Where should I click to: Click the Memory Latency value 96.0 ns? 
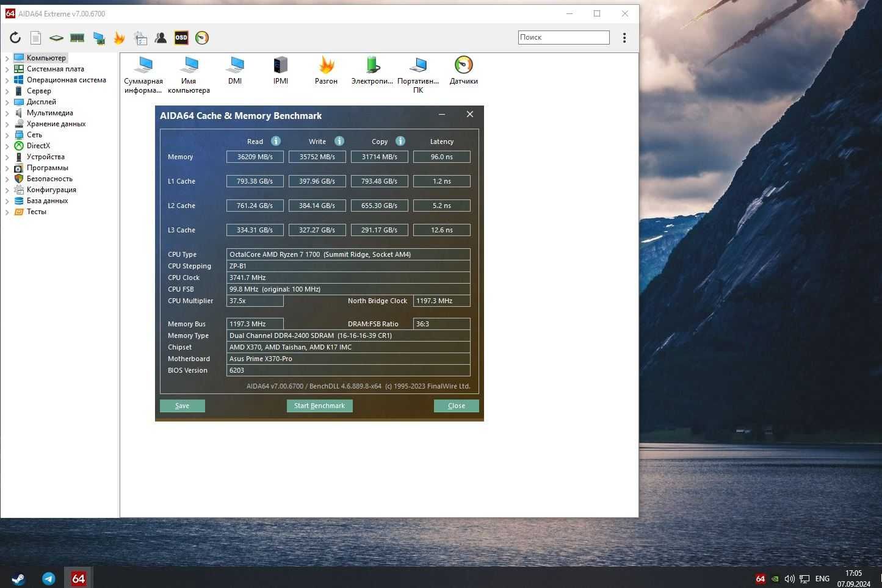(442, 157)
